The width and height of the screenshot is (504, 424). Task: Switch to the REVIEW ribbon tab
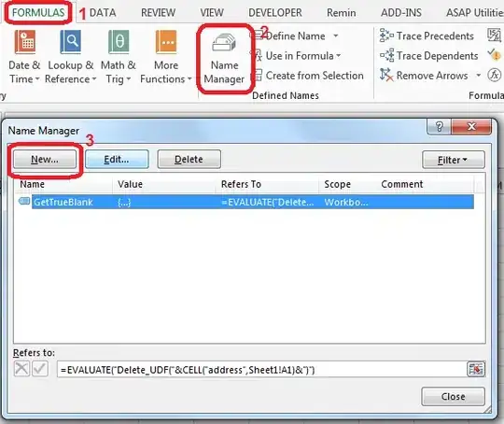pos(158,12)
